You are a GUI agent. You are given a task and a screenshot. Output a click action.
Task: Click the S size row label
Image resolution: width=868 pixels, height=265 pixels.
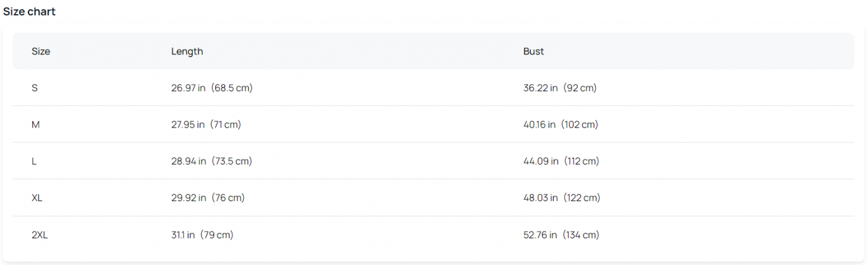click(x=35, y=88)
